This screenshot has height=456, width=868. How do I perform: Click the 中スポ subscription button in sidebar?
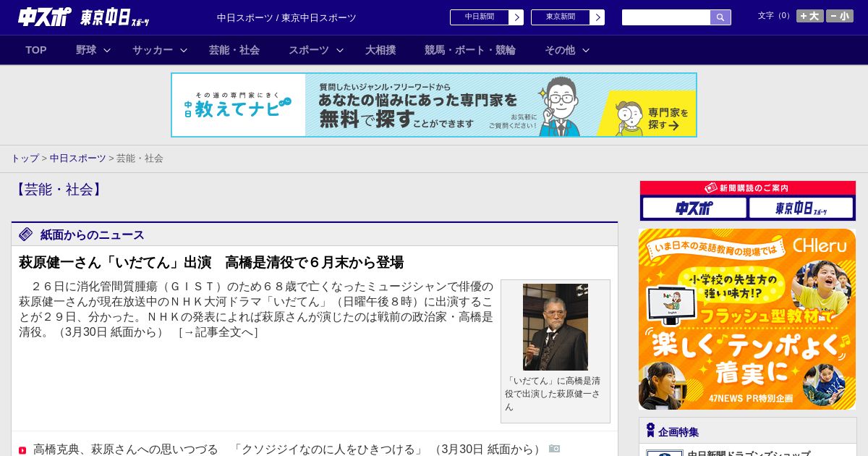[x=694, y=208]
